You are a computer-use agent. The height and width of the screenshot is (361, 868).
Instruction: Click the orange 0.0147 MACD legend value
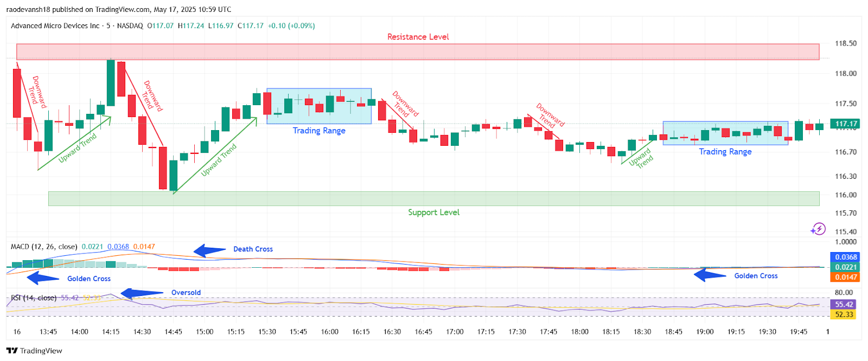click(x=144, y=247)
